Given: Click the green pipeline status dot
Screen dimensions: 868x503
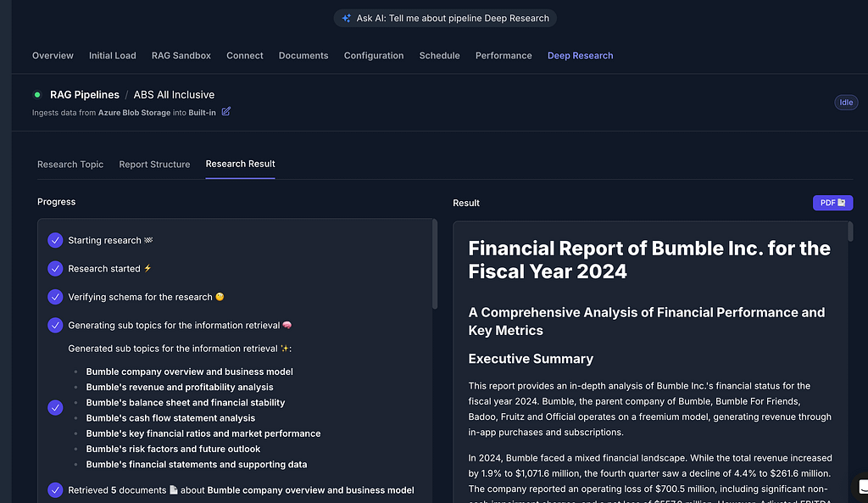Looking at the screenshot, I should click(37, 95).
